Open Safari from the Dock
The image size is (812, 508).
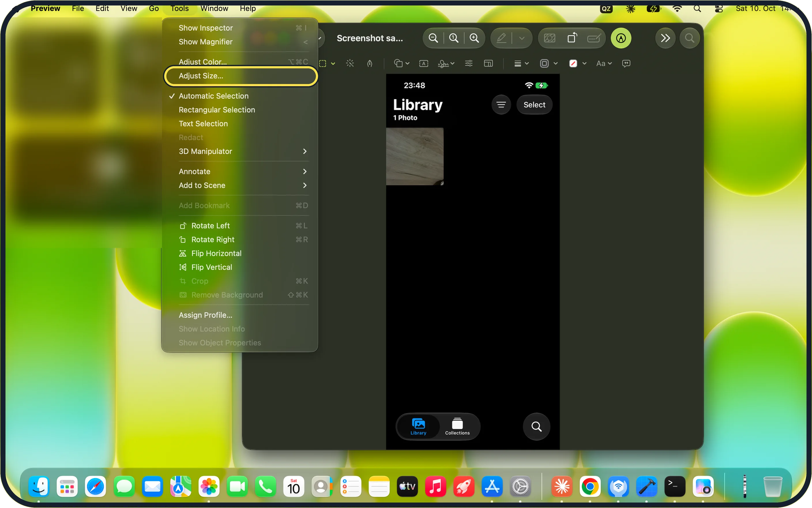(x=95, y=486)
